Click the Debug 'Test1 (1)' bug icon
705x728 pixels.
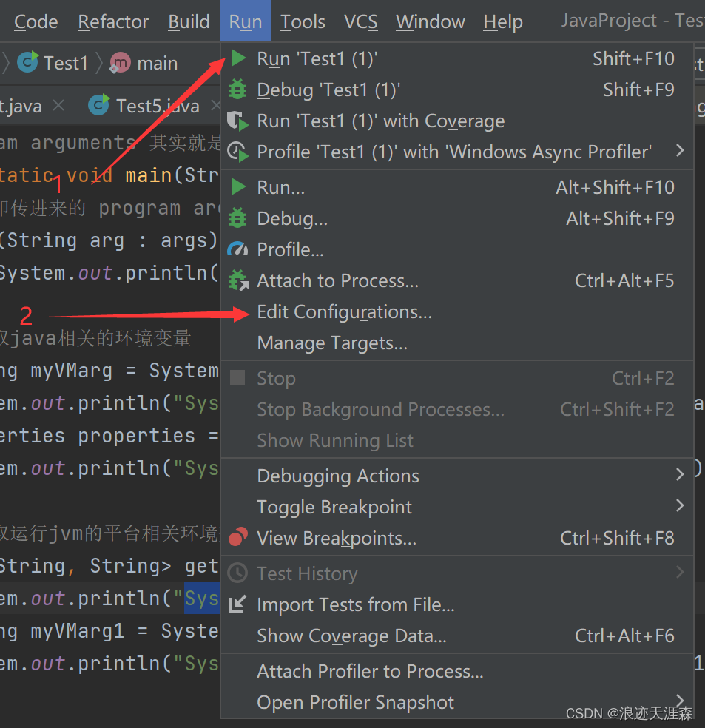point(238,90)
